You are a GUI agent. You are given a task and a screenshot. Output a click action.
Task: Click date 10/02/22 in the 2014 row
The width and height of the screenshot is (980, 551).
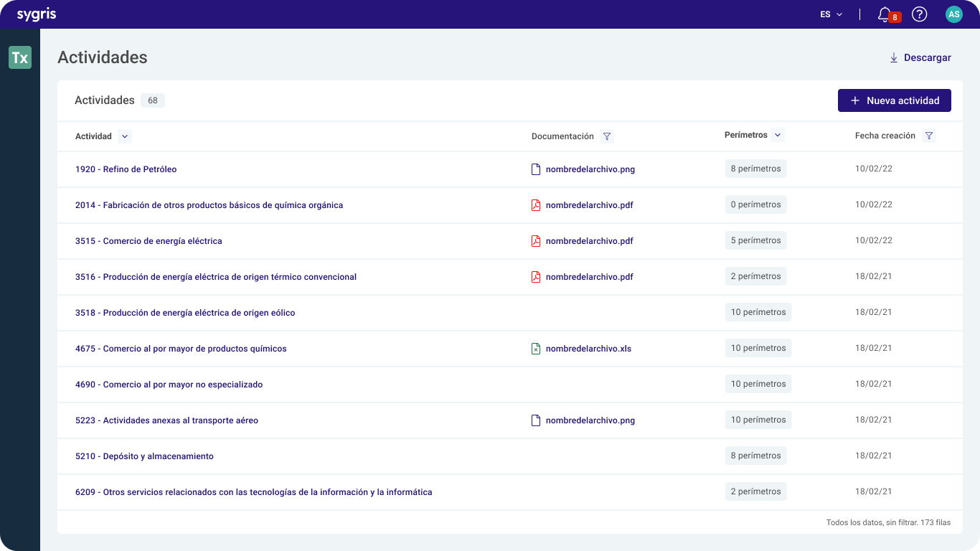coord(874,204)
